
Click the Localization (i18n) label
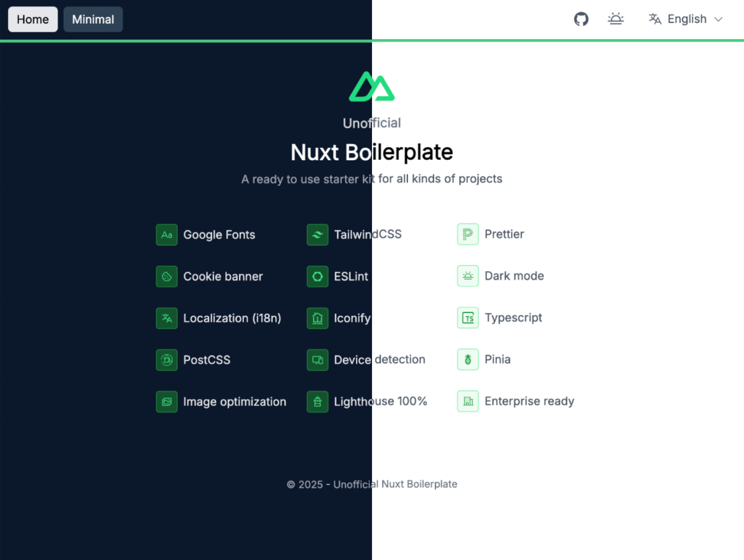coord(232,318)
